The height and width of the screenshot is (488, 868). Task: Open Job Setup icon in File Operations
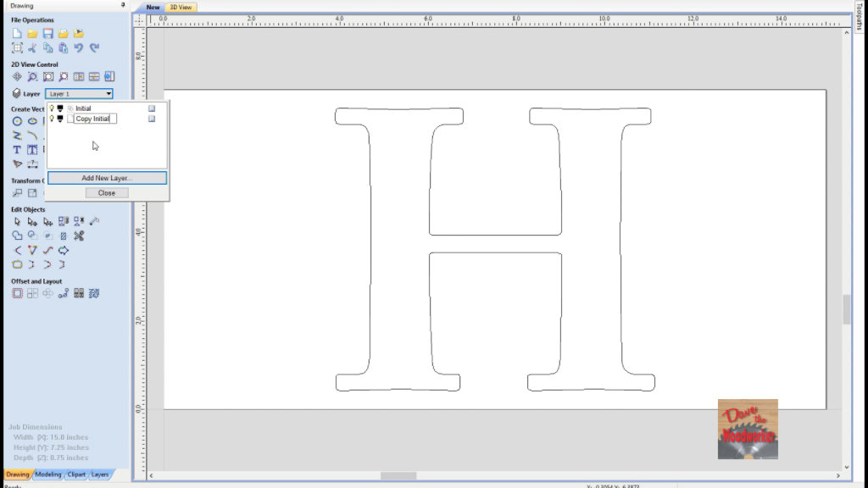[17, 48]
